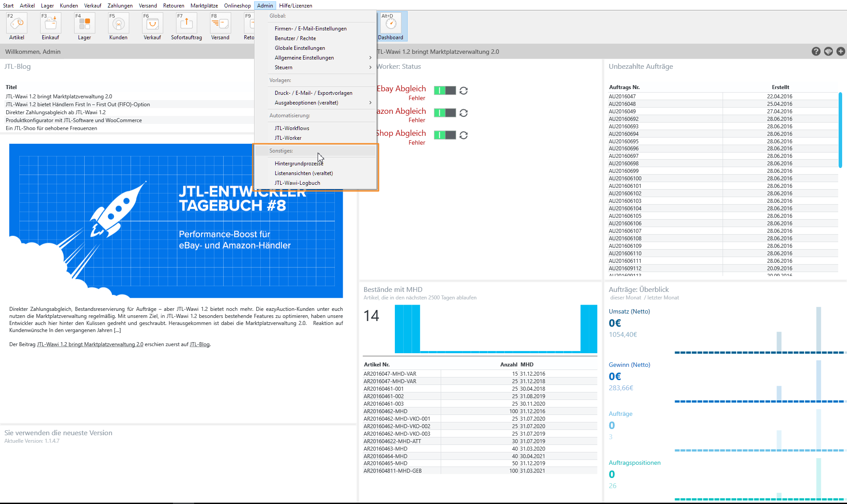Click the Umsatz (Netto) label
This screenshot has width=847, height=504.
630,311
